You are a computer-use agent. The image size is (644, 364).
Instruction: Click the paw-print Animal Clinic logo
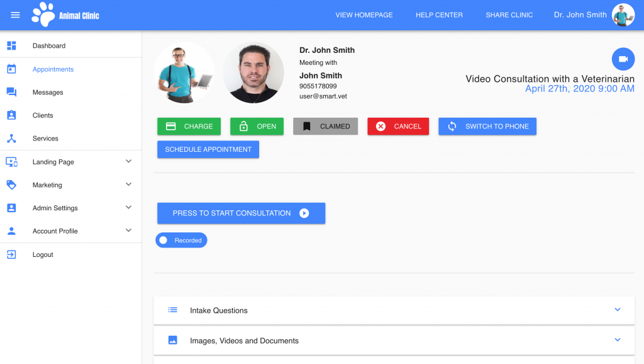tap(43, 14)
